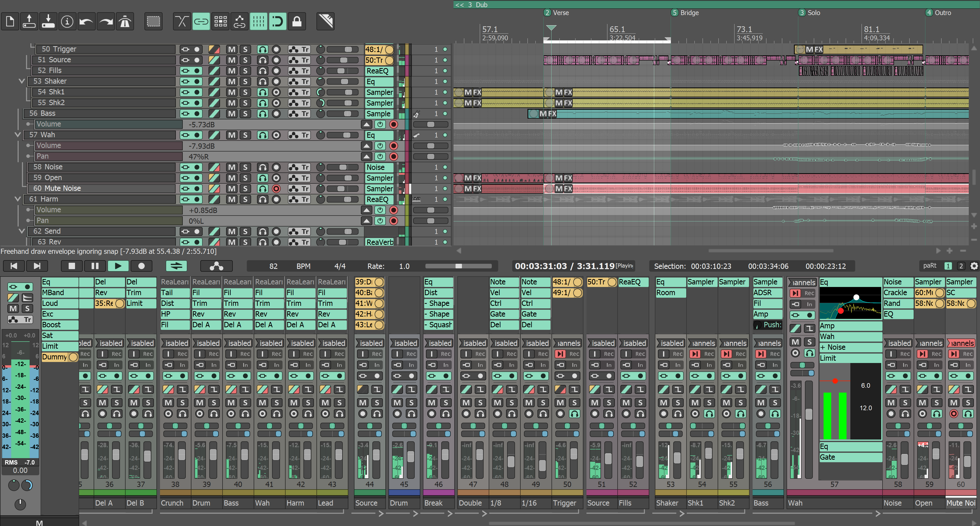
Task: Stop playback in the transport bar
Action: point(71,266)
